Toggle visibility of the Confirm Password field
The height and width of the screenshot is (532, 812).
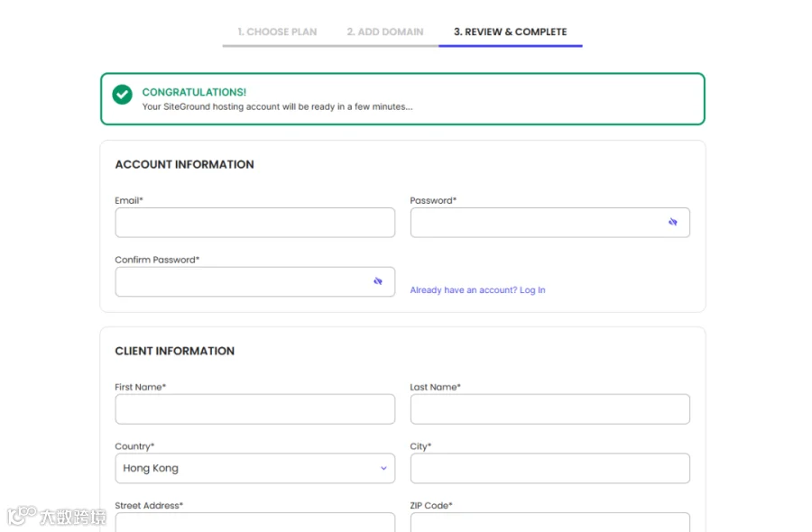[x=377, y=281]
